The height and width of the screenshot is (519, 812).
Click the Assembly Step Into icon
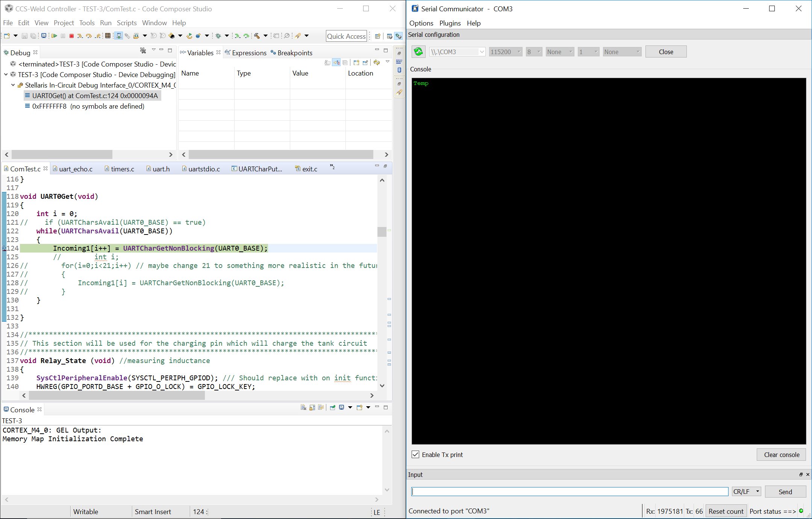(238, 36)
